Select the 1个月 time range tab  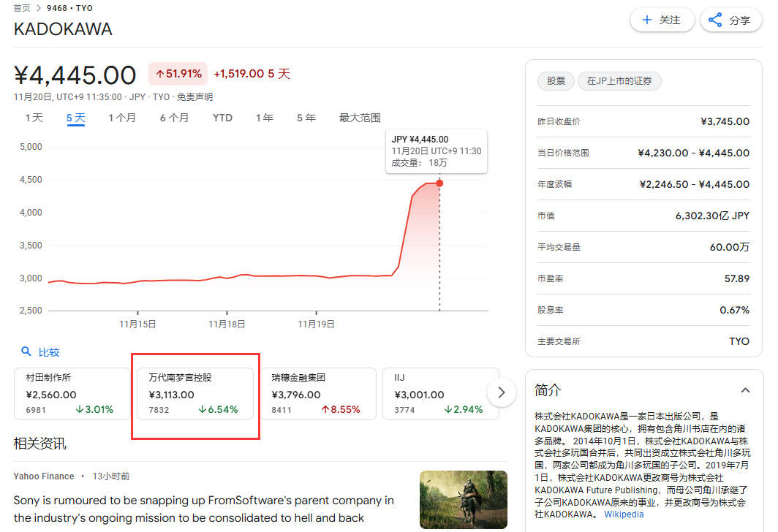[122, 118]
